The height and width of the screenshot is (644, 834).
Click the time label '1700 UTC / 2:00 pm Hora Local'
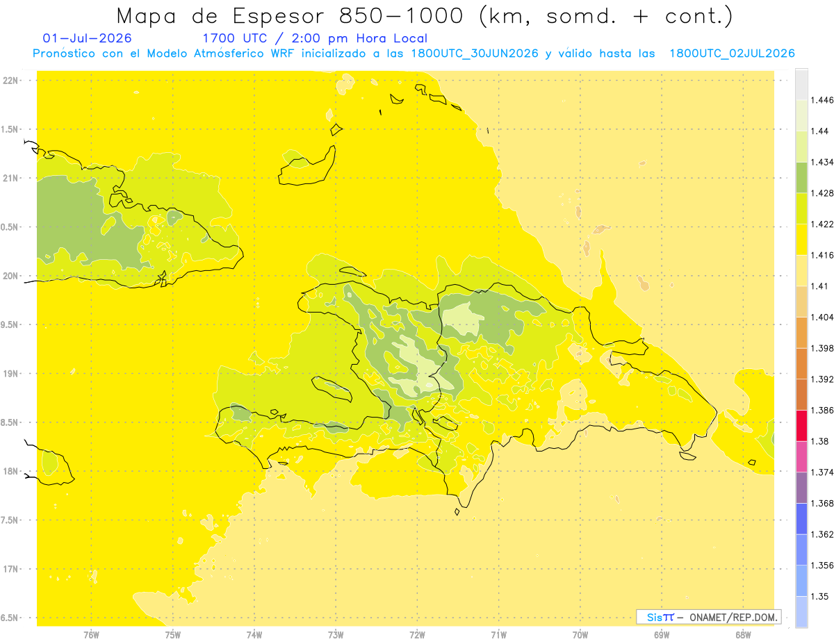coord(315,38)
